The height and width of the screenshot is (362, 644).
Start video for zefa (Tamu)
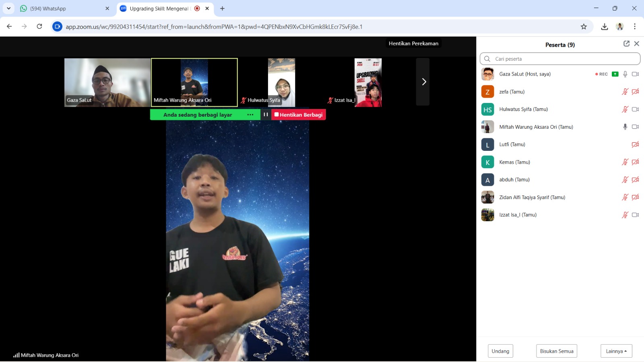pyautogui.click(x=636, y=92)
